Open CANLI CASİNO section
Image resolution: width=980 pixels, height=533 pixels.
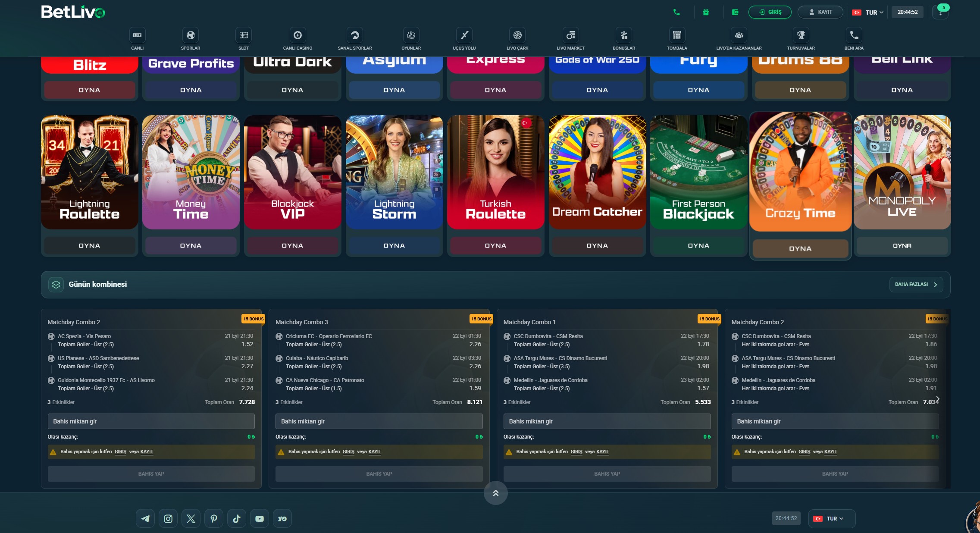(297, 39)
